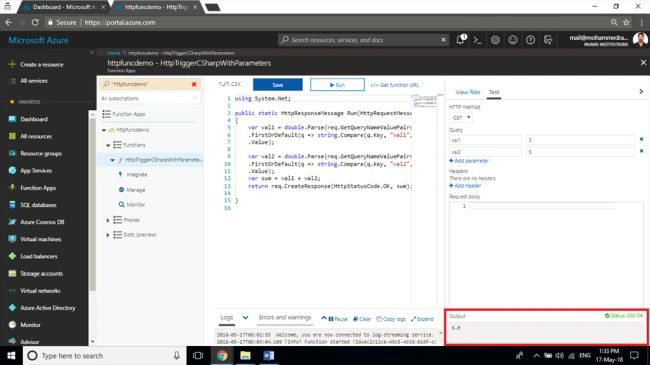Open the All subscriptions dropdown
The width and height of the screenshot is (650, 365).
point(149,98)
